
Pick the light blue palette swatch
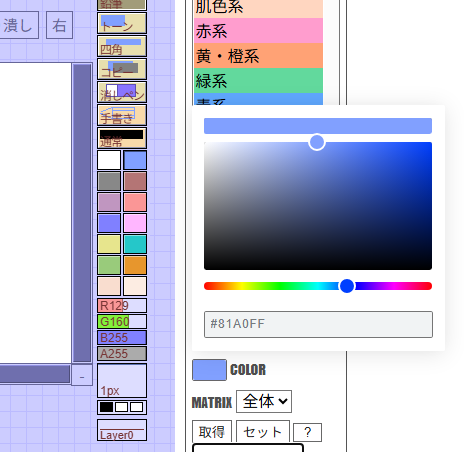tap(135, 160)
